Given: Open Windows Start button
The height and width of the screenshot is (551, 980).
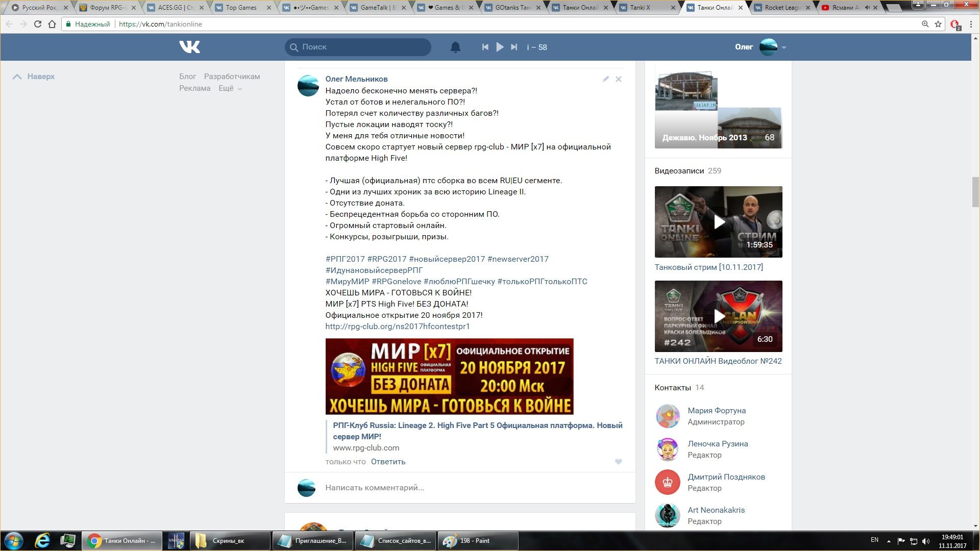Looking at the screenshot, I should [x=14, y=541].
